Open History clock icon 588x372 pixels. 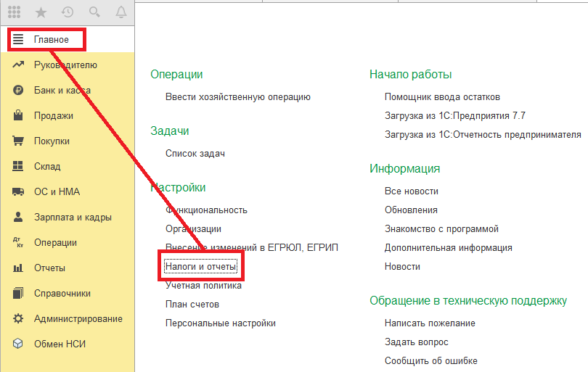tap(68, 12)
